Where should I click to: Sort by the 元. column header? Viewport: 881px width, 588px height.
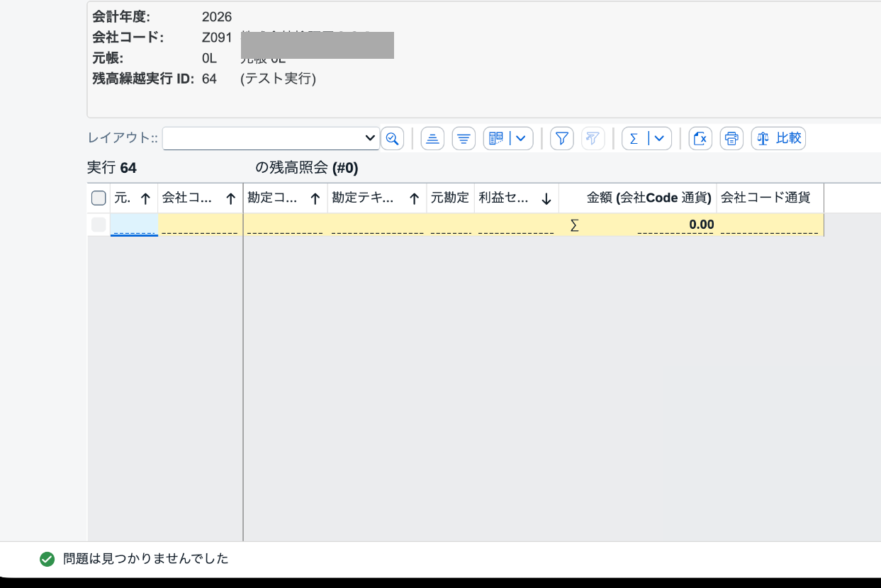pos(134,198)
